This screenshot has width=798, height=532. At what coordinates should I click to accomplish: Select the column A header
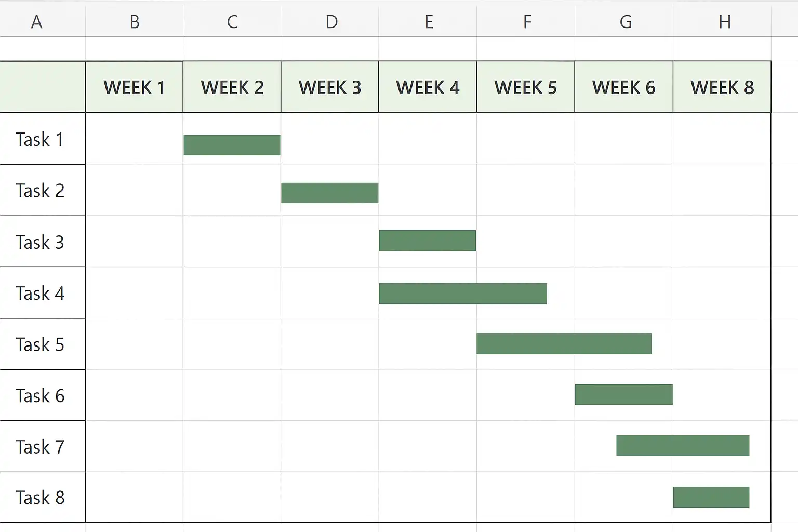tap(36, 22)
